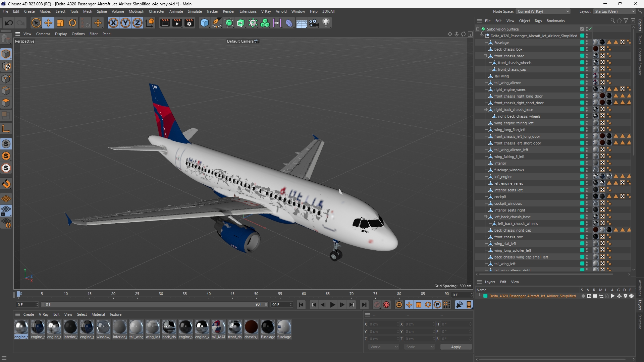Image resolution: width=644 pixels, height=362 pixels.
Task: Select the Scale tool in toolbar
Action: [x=60, y=23]
